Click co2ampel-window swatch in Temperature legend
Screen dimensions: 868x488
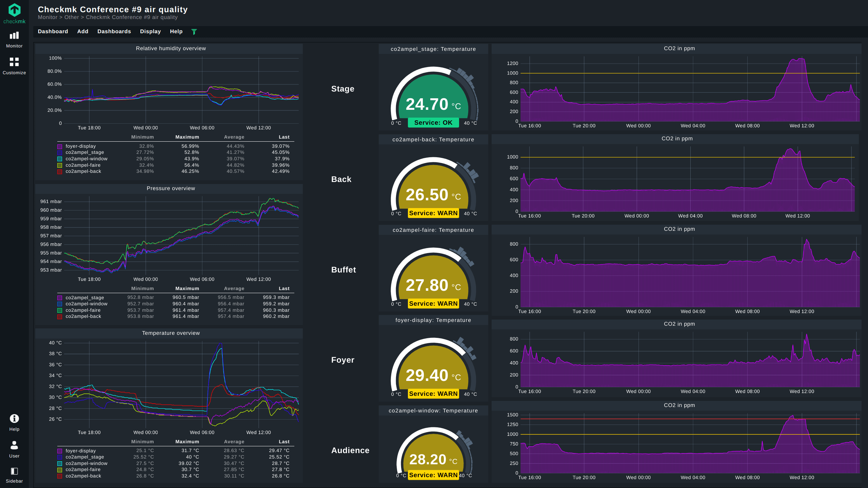[x=60, y=464]
